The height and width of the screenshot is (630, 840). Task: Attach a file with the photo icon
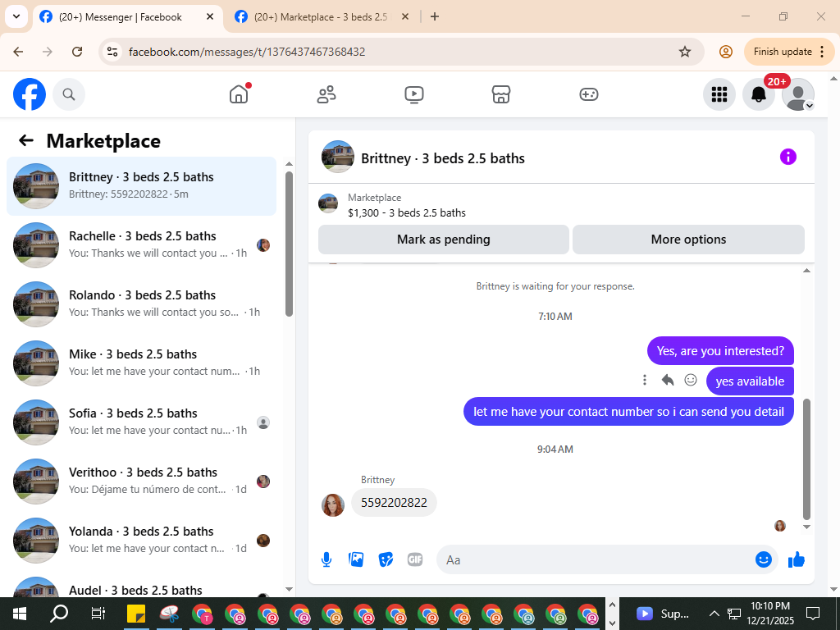point(356,559)
